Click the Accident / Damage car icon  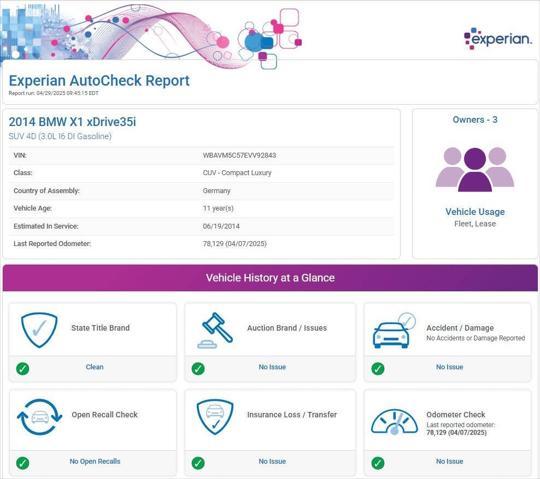point(394,330)
